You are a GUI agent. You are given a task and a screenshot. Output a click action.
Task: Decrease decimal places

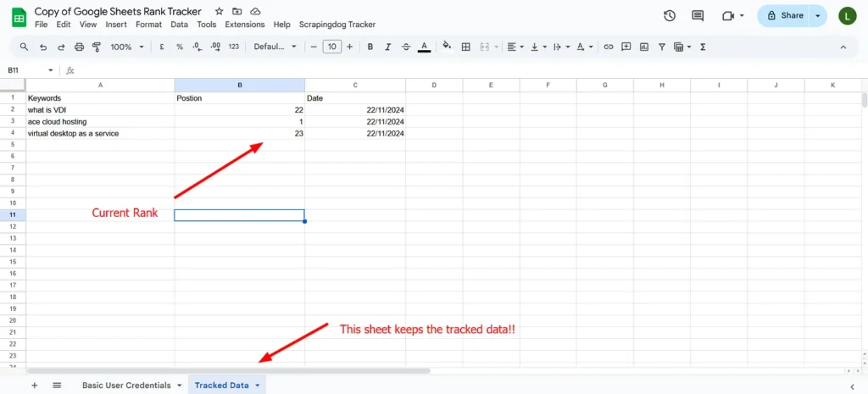click(197, 47)
